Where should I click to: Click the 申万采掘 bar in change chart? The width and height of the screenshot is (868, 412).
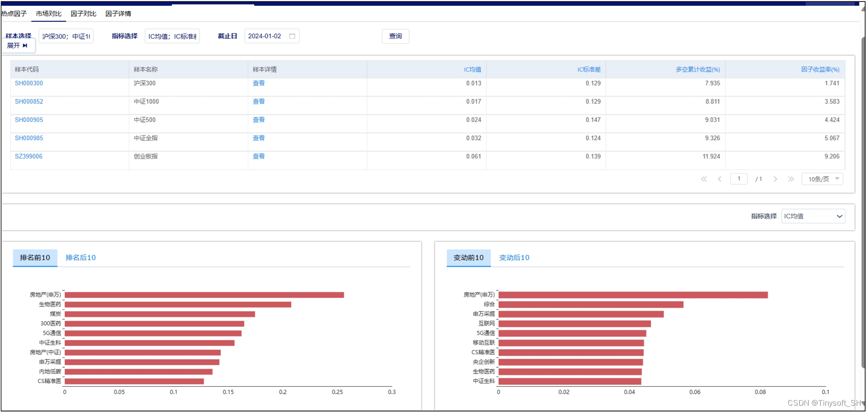point(581,314)
